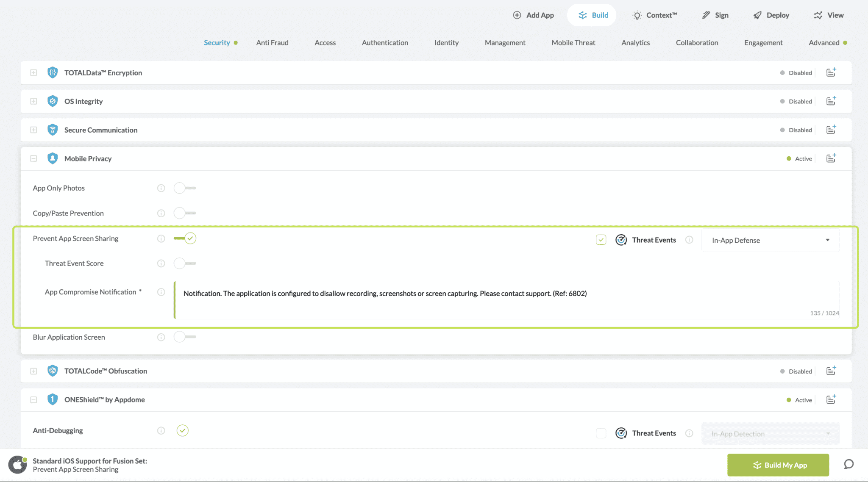
Task: Turn on the Threat Event Score switch
Action: pyautogui.click(x=184, y=263)
